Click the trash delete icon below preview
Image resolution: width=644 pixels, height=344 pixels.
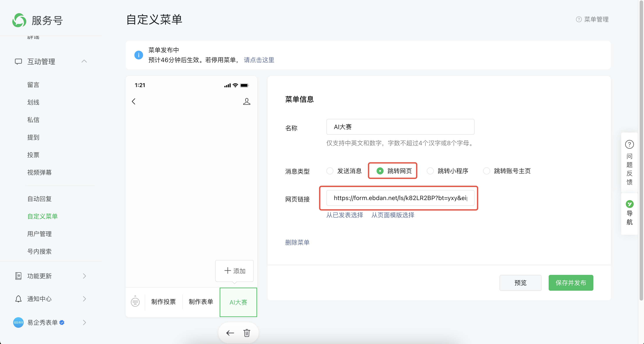point(247,333)
